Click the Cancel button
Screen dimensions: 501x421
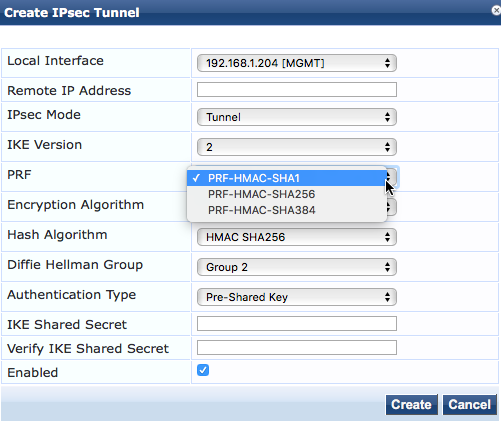pyautogui.click(x=469, y=405)
